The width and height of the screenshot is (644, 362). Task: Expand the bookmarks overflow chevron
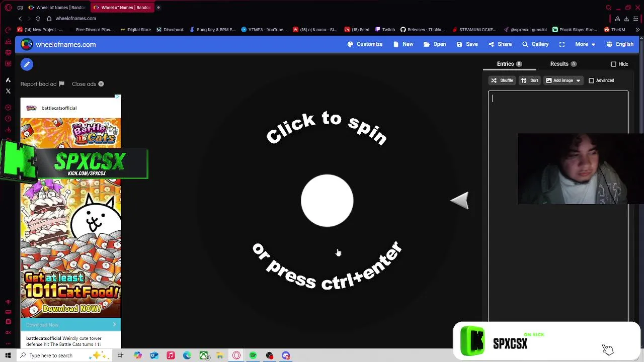637,30
